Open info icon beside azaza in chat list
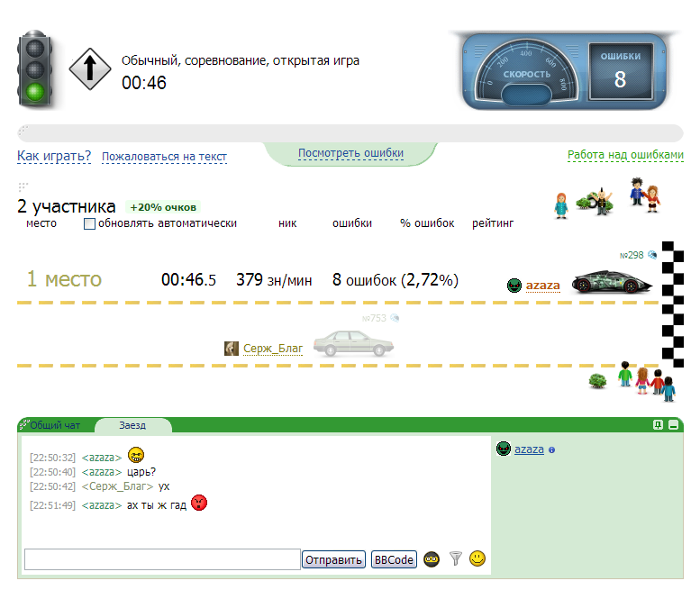 click(x=551, y=449)
